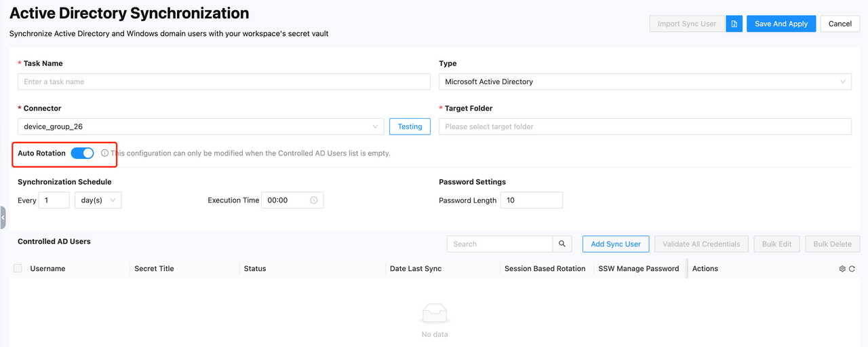Click the Cancel button

click(x=840, y=24)
